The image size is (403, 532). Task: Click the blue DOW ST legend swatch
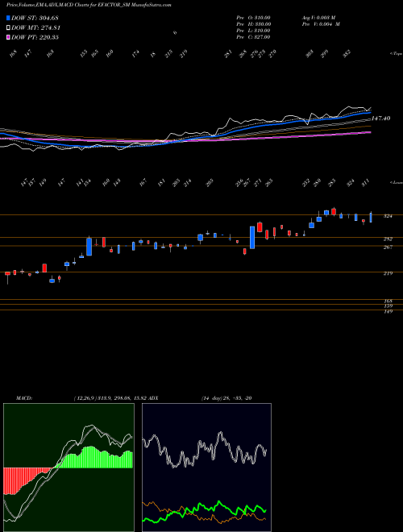tap(9, 18)
